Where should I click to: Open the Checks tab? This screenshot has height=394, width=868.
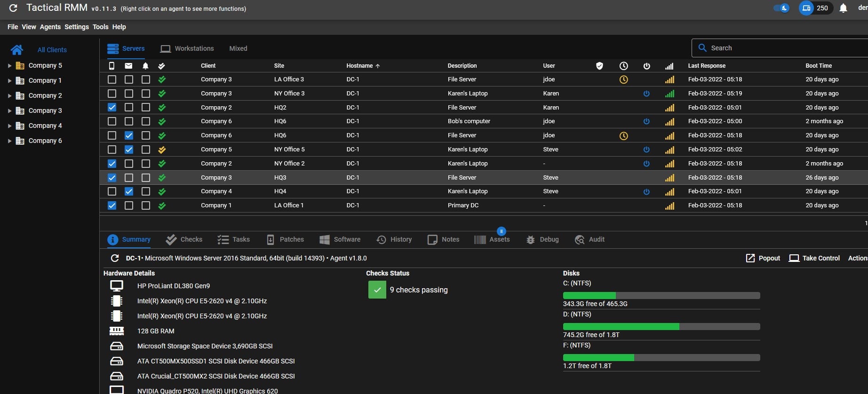click(184, 239)
